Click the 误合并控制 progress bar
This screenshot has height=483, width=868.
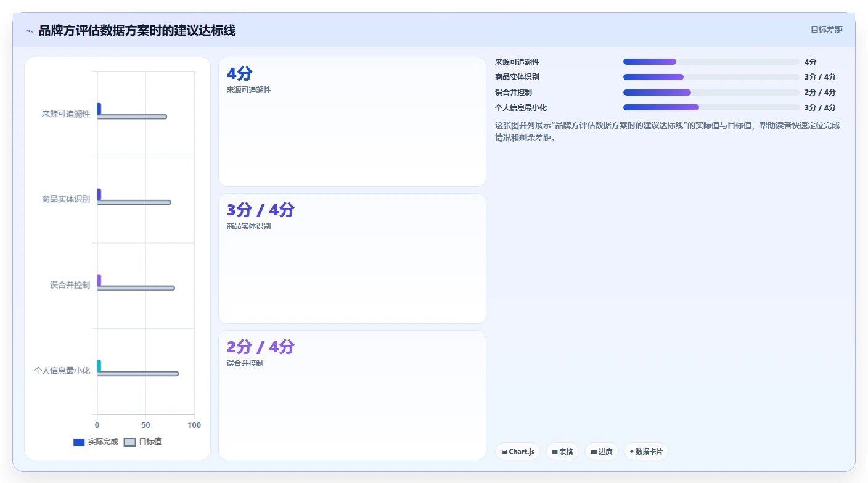point(711,93)
